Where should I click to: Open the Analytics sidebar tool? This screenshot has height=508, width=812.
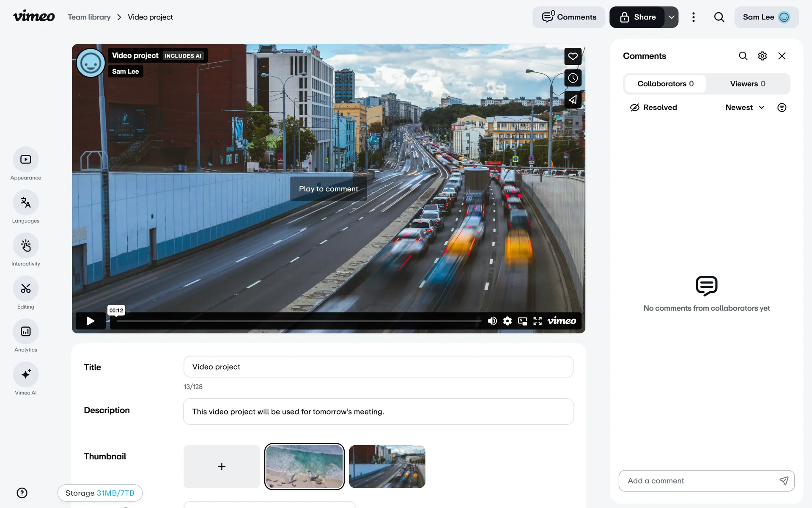pyautogui.click(x=26, y=331)
